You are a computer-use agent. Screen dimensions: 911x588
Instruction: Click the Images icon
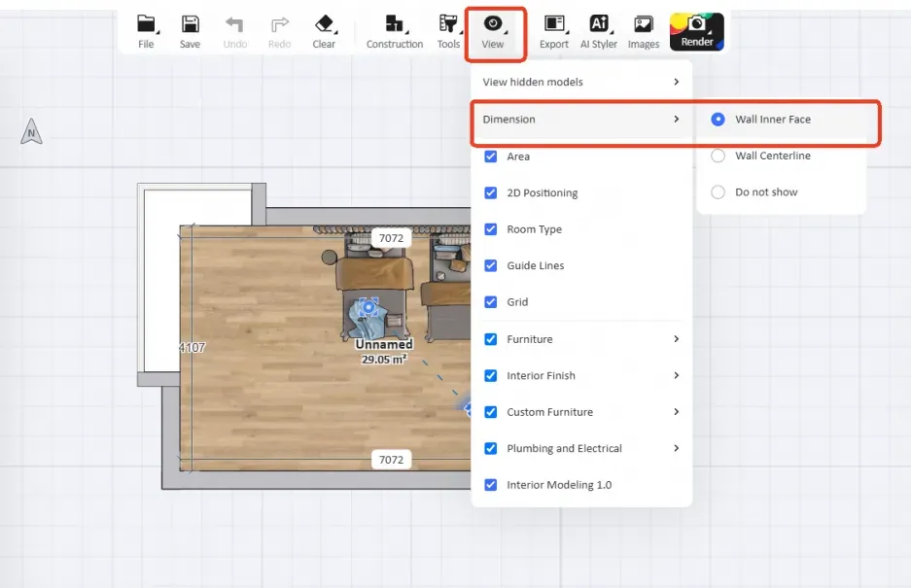click(x=643, y=25)
